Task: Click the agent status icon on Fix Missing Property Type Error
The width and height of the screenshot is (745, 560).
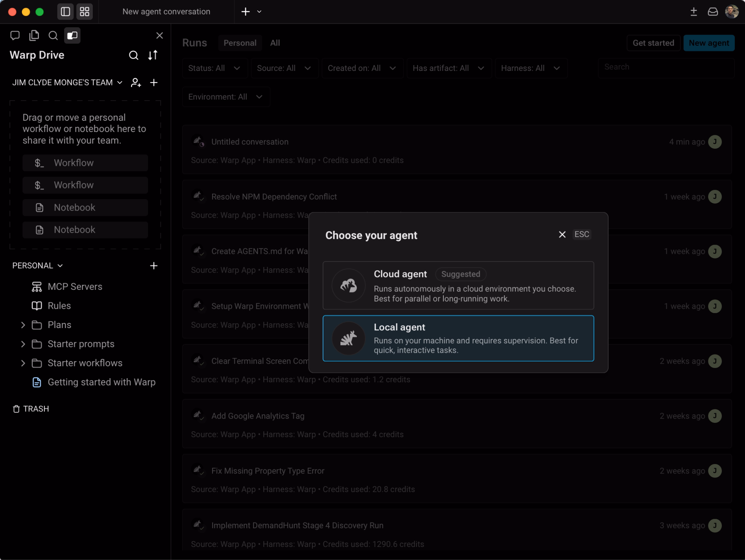Action: (198, 470)
